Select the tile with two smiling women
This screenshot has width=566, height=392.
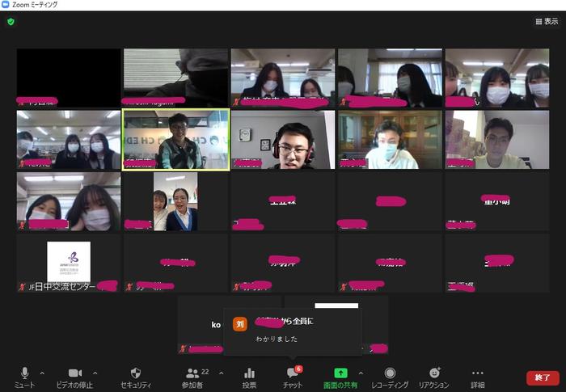click(175, 201)
